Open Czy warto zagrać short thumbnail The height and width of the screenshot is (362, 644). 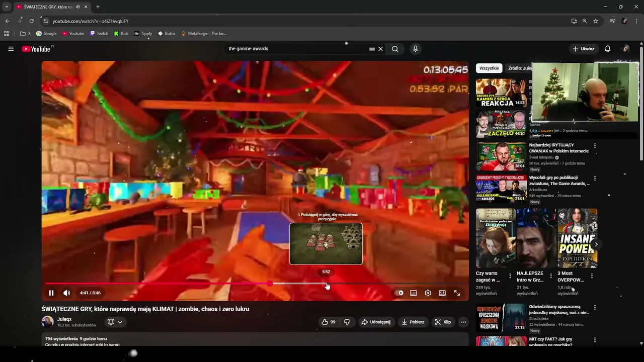496,238
